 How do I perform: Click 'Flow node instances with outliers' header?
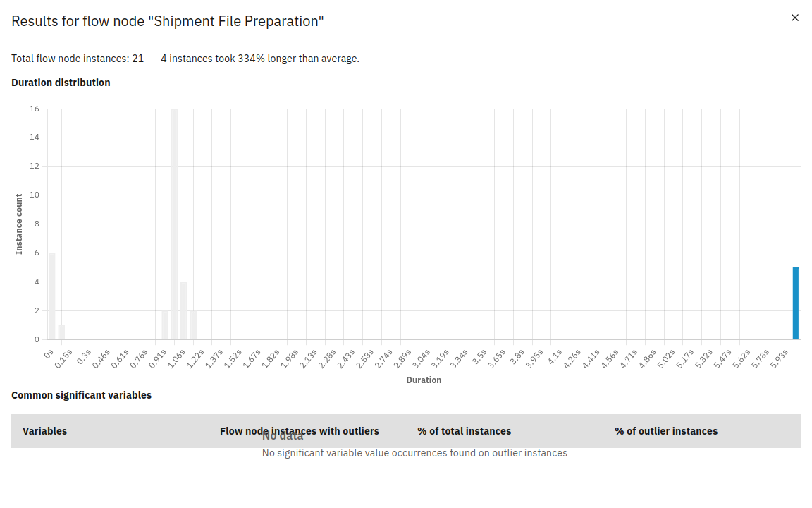(300, 431)
